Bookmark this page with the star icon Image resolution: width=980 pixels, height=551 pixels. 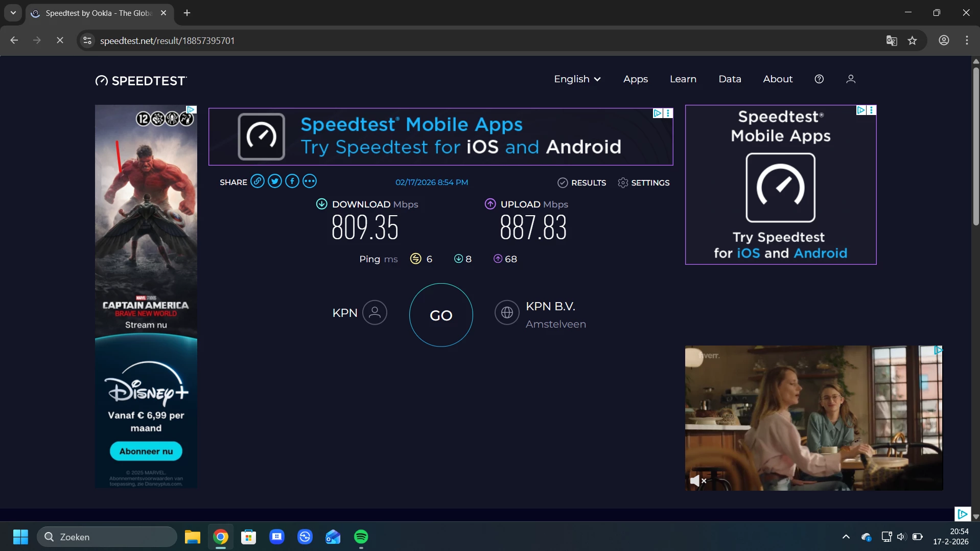913,41
